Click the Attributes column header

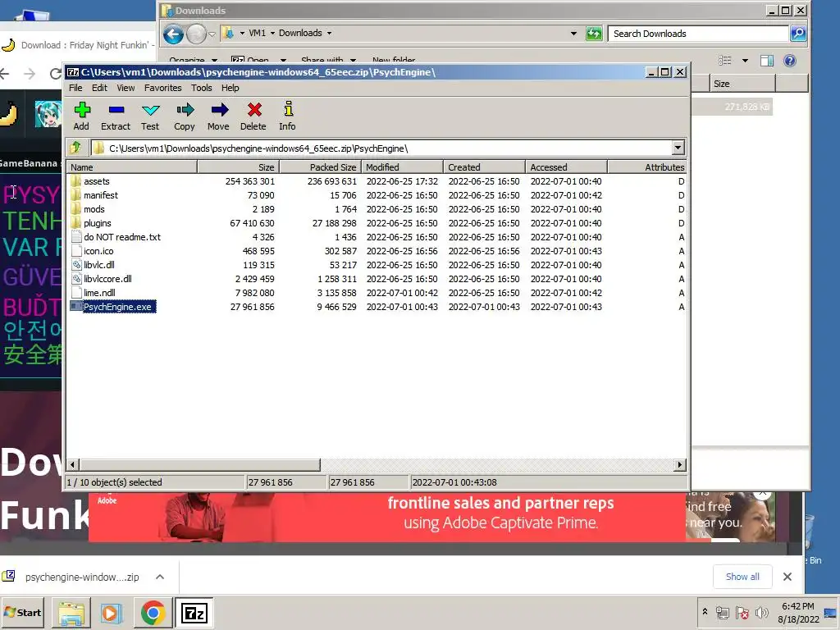click(x=647, y=167)
